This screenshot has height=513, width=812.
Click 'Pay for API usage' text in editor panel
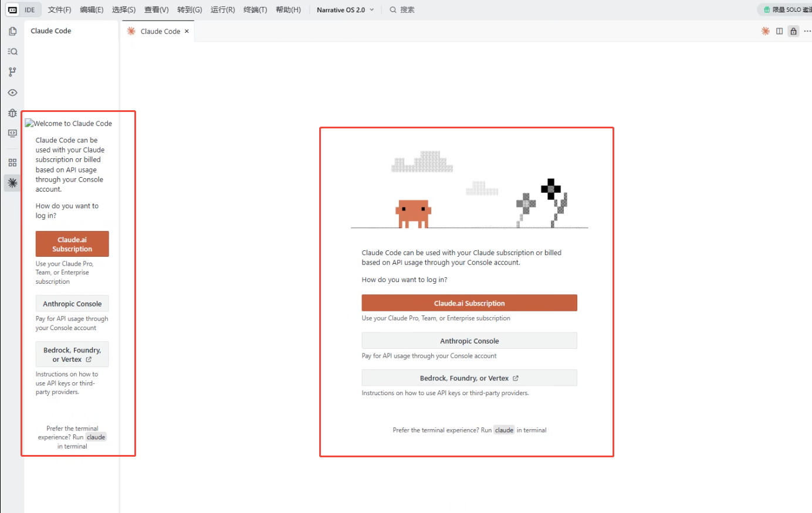coord(429,356)
